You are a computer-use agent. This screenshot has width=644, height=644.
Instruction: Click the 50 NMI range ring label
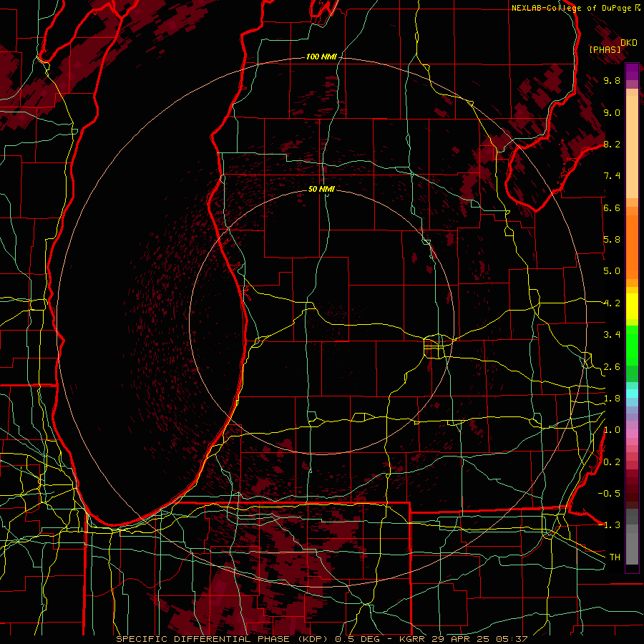click(321, 189)
